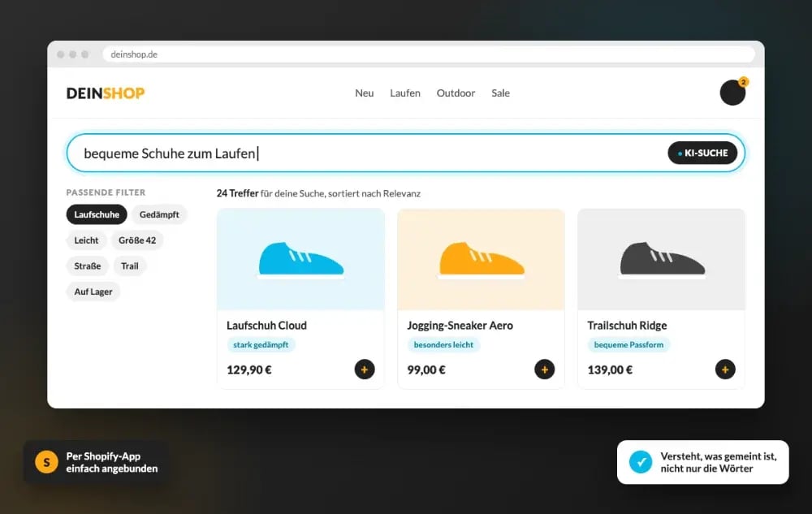Screen dimensions: 812x514
Task: Add Laufschuh Cloud to cart
Action: pyautogui.click(x=364, y=369)
